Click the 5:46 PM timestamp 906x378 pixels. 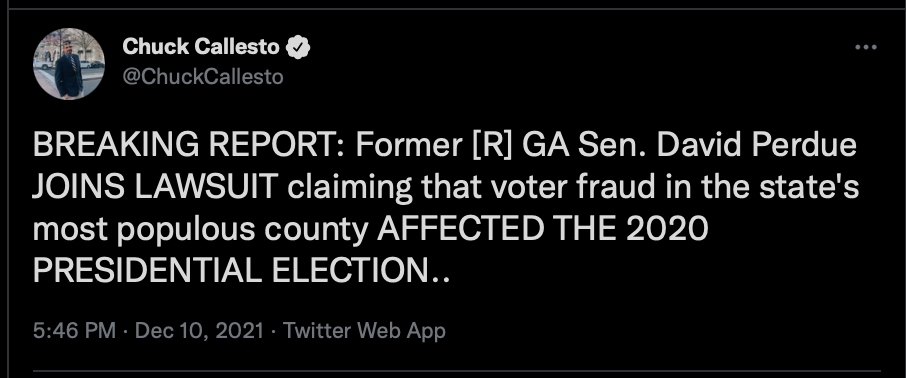[74, 331]
